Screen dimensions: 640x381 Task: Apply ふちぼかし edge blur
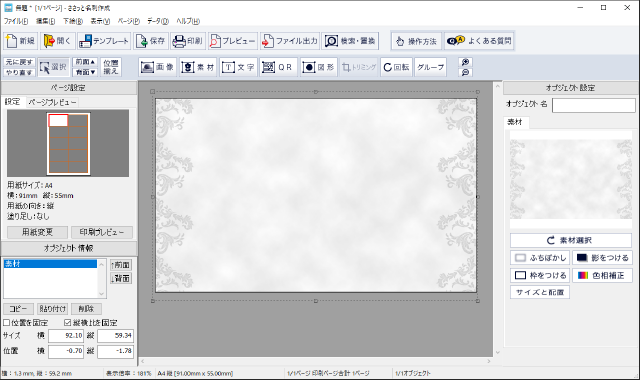[540, 258]
